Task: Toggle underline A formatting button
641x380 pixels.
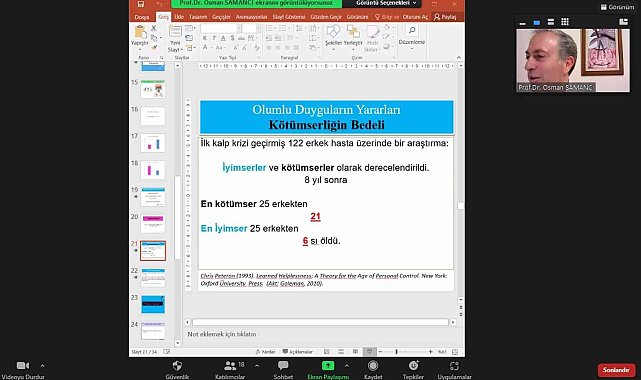Action: coord(223,38)
